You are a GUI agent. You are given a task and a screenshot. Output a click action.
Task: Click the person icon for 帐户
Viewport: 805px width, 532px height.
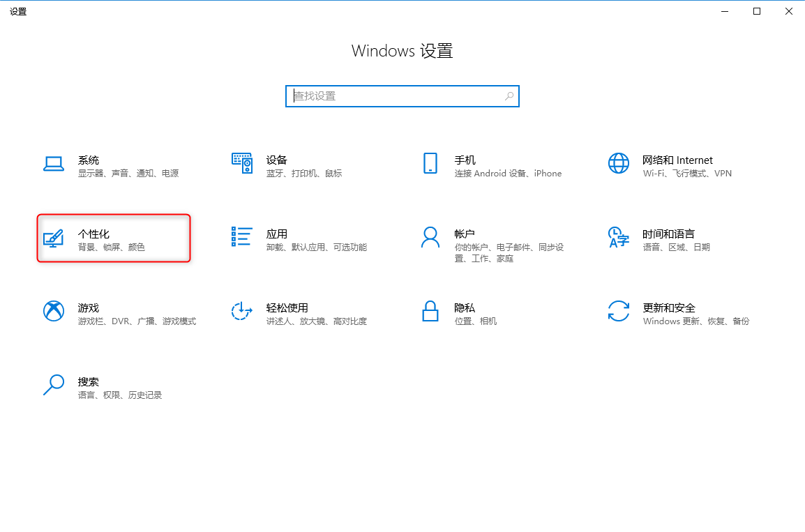(x=430, y=237)
